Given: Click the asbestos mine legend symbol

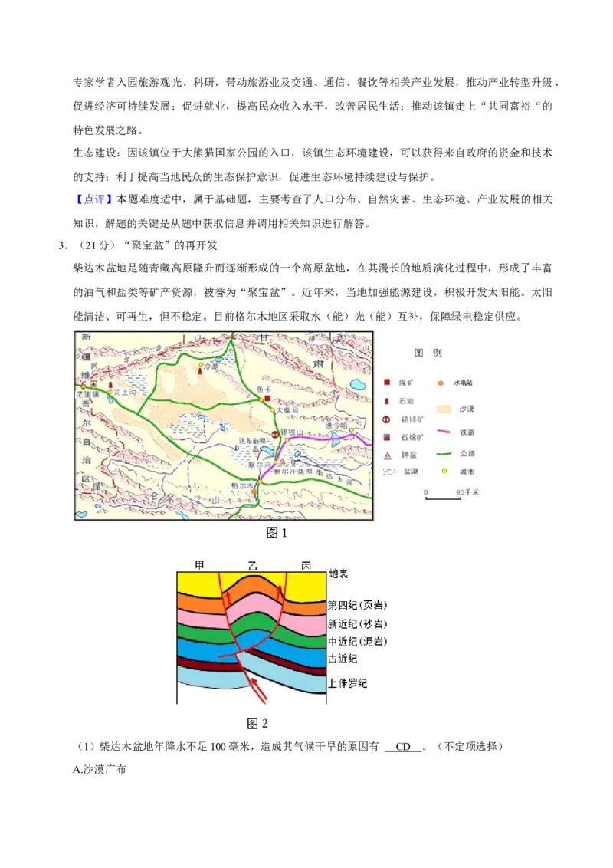Looking at the screenshot, I should (387, 437).
